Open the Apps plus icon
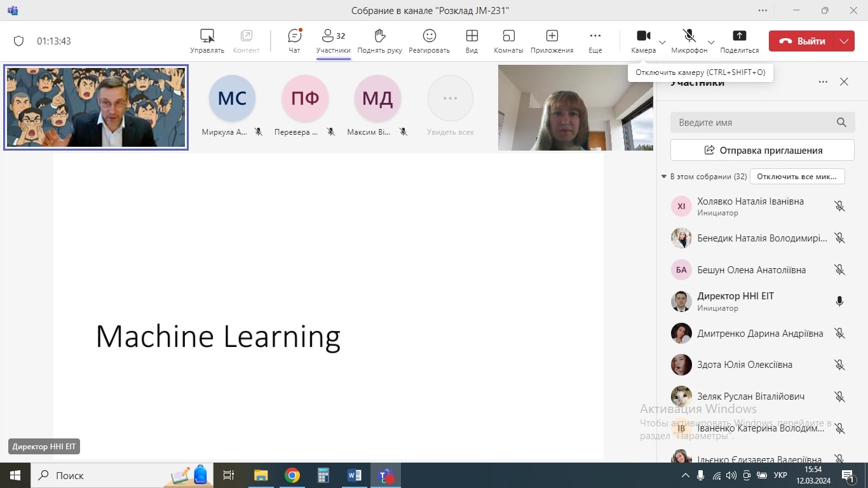 click(x=552, y=36)
